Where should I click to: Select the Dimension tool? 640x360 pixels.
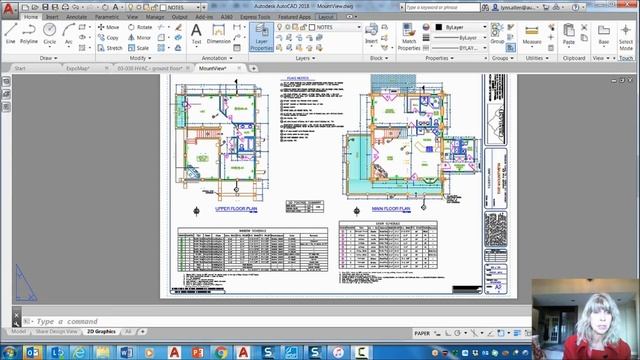pyautogui.click(x=218, y=34)
